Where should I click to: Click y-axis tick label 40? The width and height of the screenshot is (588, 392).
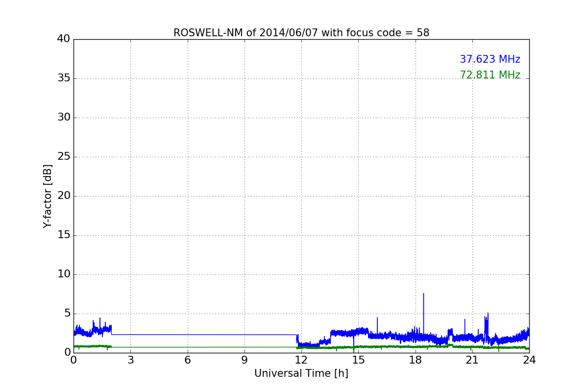point(64,39)
